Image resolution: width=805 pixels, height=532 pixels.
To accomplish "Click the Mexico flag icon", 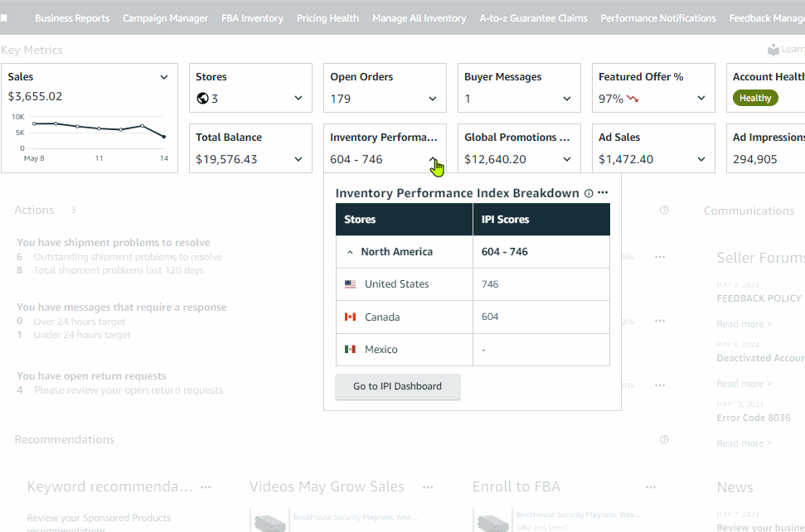I will pyautogui.click(x=350, y=350).
